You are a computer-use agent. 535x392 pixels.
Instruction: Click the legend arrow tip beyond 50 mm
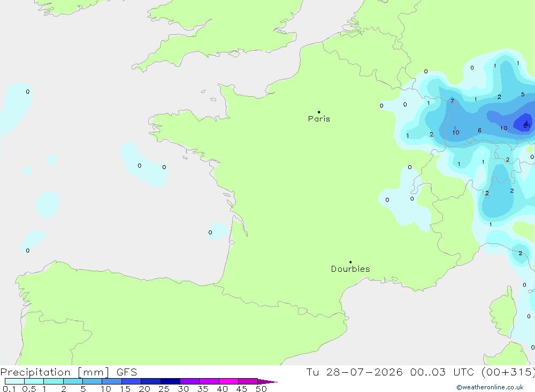click(x=268, y=381)
